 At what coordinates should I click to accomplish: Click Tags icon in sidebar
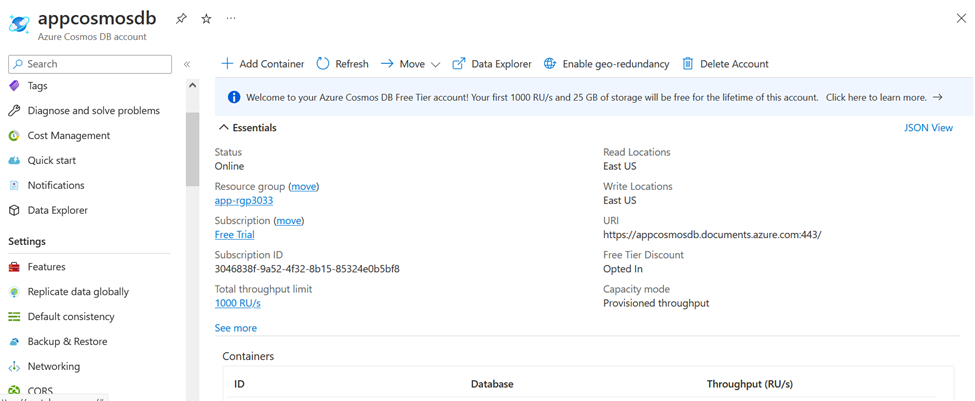coord(14,86)
